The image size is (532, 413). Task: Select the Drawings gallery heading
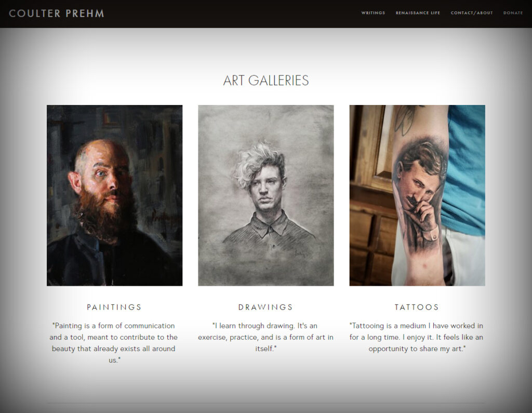(x=265, y=307)
